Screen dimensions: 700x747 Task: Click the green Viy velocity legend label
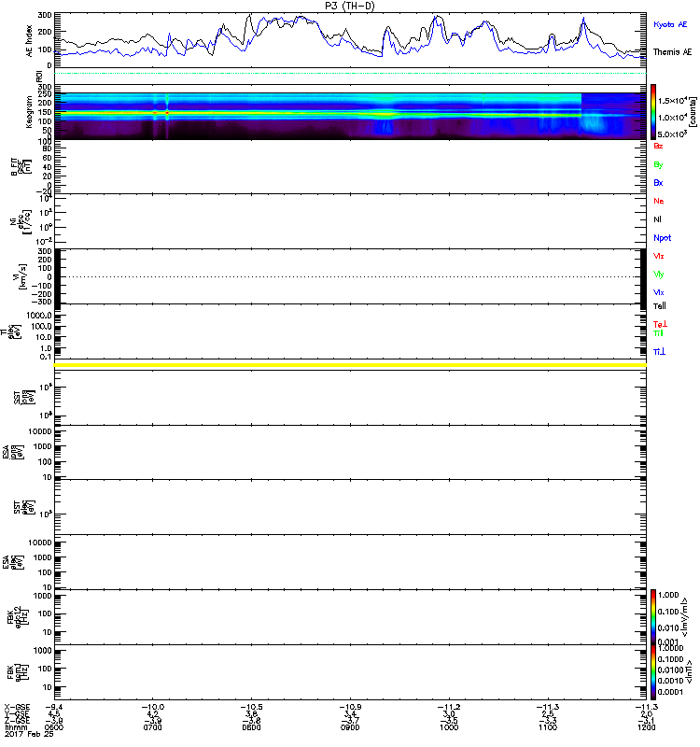(659, 275)
